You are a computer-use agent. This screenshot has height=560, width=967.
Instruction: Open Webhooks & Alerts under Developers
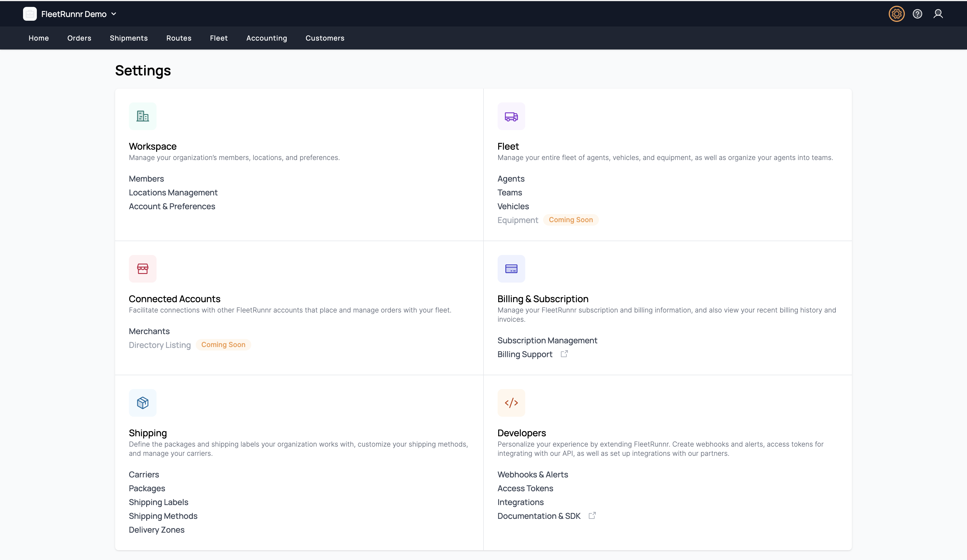[x=533, y=475]
